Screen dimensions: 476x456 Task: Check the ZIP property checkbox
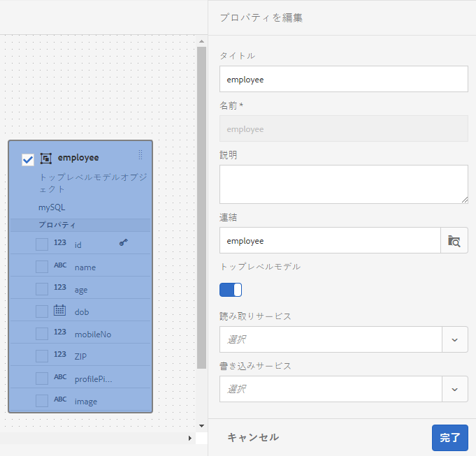tap(42, 356)
